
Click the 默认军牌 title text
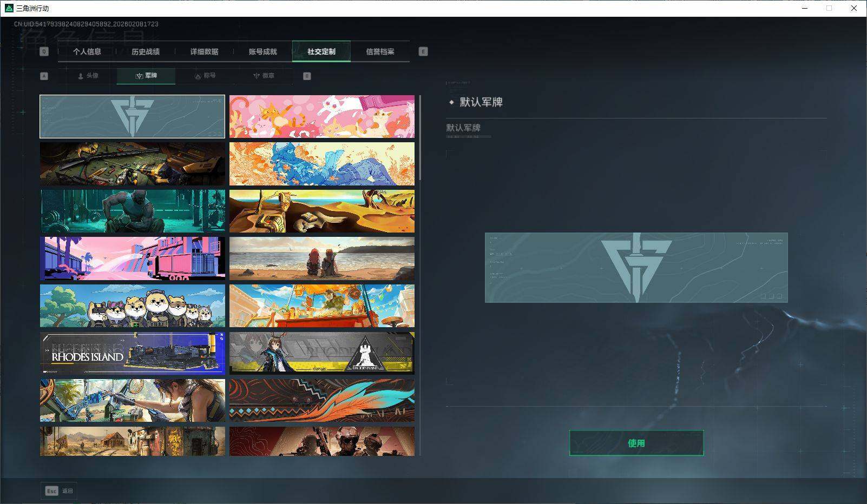pyautogui.click(x=481, y=102)
